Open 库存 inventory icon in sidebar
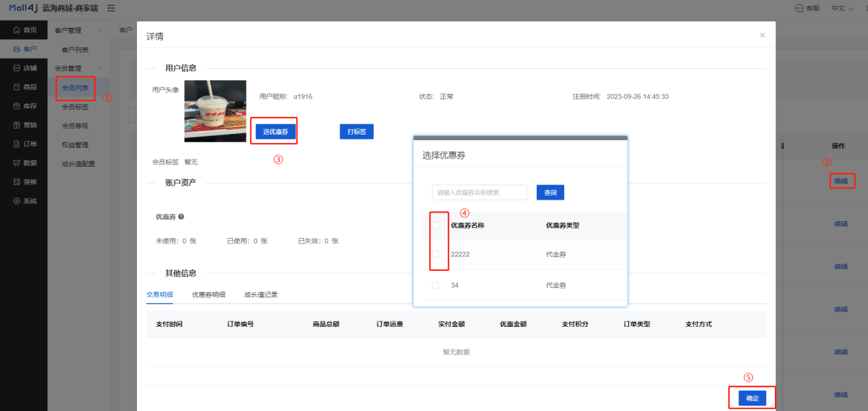The image size is (868, 411). point(17,106)
